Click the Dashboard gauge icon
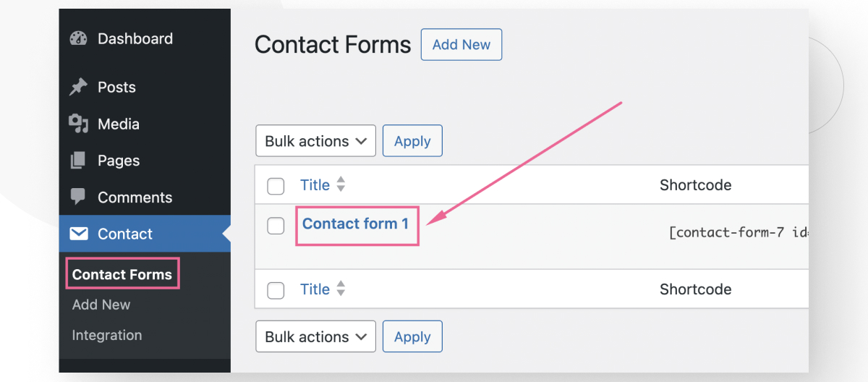This screenshot has height=382, width=868. [x=78, y=38]
